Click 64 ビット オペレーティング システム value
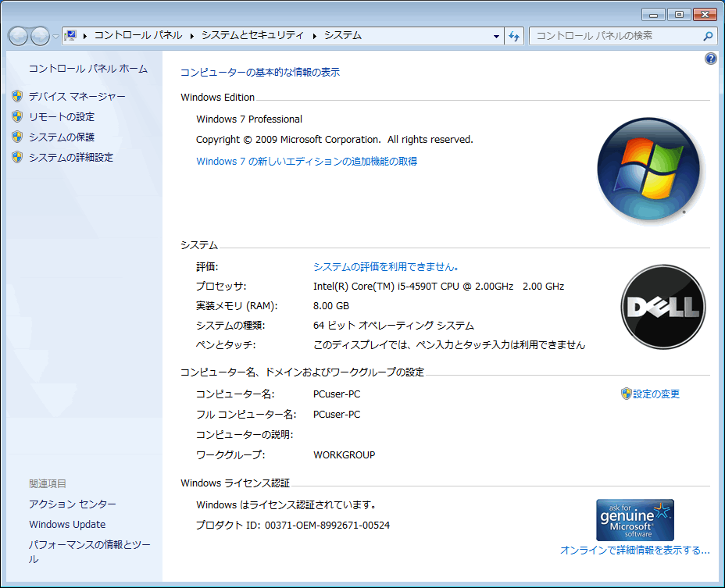Image resolution: width=725 pixels, height=588 pixels. click(394, 326)
